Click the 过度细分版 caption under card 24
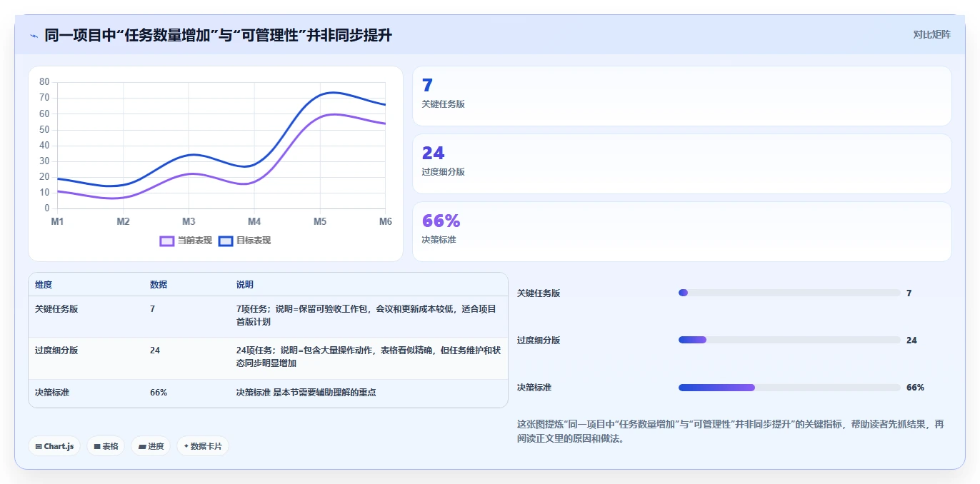This screenshot has width=980, height=484. 443,172
